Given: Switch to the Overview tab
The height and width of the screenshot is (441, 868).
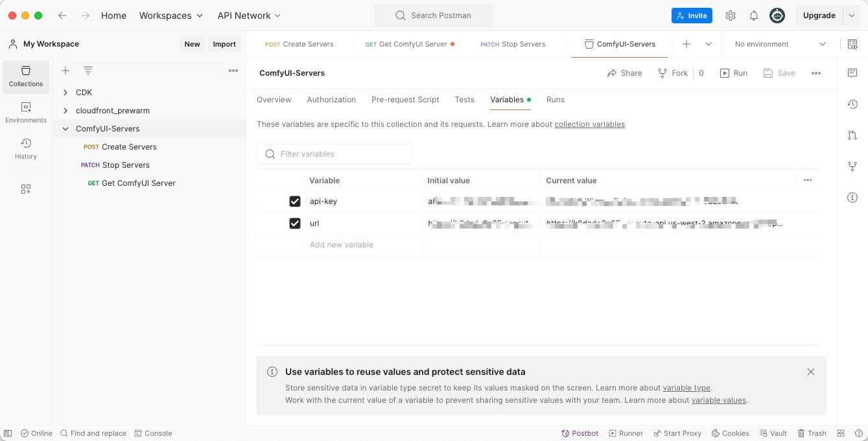Looking at the screenshot, I should tap(274, 100).
